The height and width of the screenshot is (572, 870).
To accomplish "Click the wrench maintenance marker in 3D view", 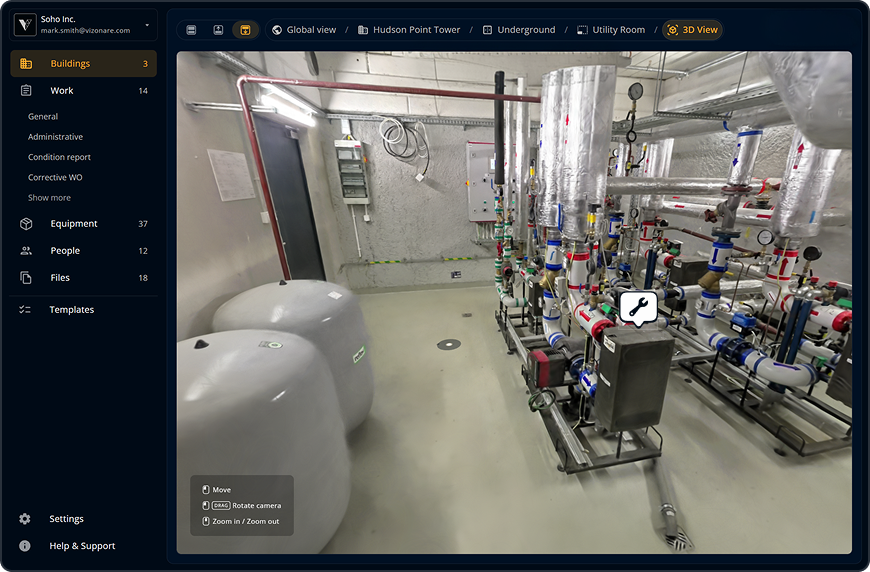I will click(638, 307).
